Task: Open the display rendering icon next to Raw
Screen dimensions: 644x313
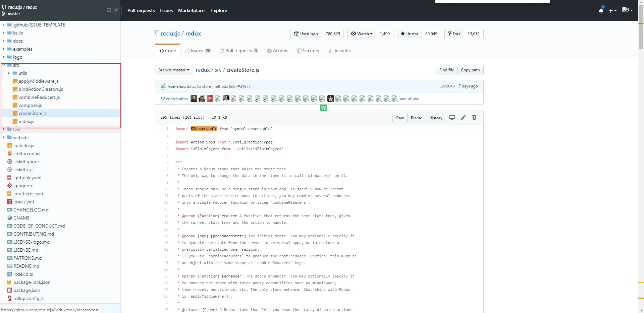Action: (452, 118)
